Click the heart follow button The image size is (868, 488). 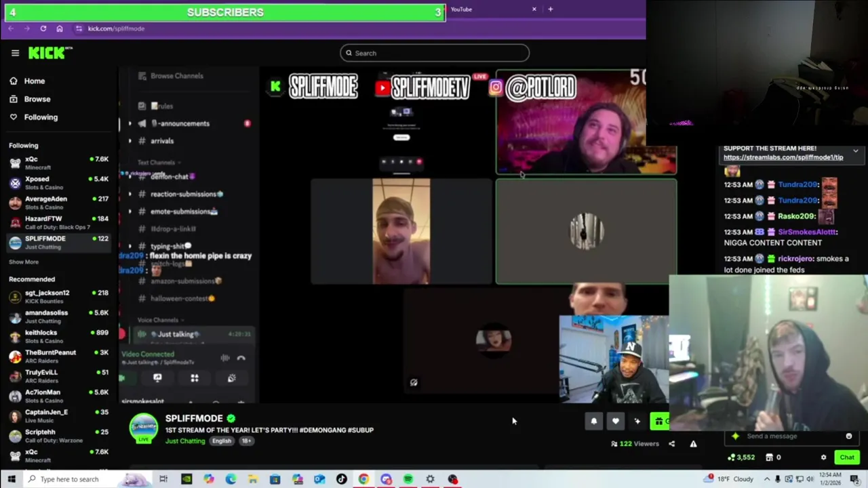tap(615, 422)
